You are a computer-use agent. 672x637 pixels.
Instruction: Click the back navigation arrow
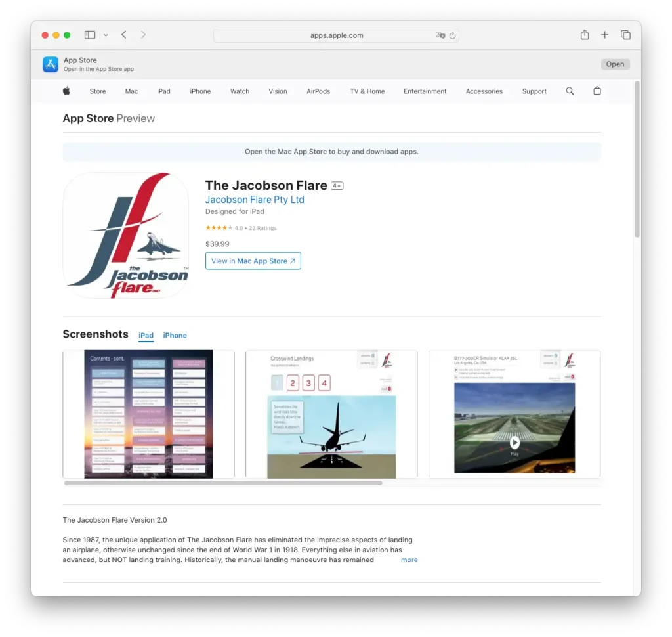coord(123,35)
